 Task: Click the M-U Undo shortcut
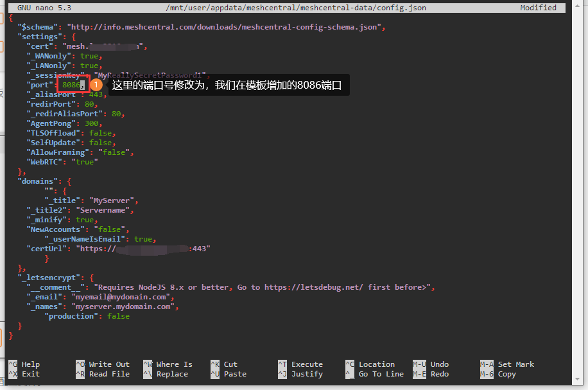tap(431, 364)
